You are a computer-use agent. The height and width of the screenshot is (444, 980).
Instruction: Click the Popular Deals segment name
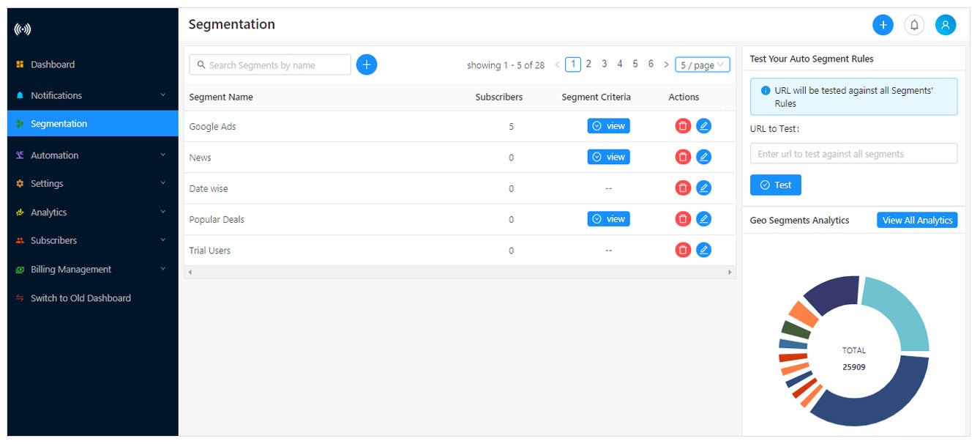217,220
